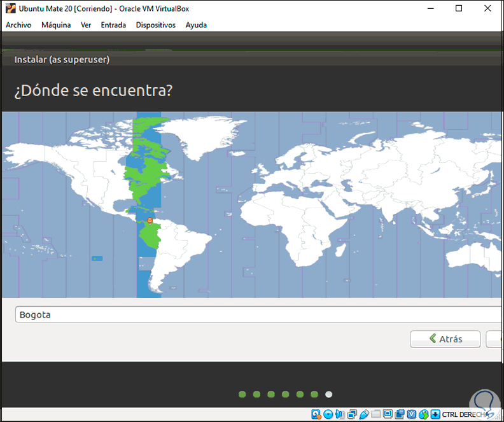Click the USB devices status icon
This screenshot has height=422, width=504.
(364, 414)
